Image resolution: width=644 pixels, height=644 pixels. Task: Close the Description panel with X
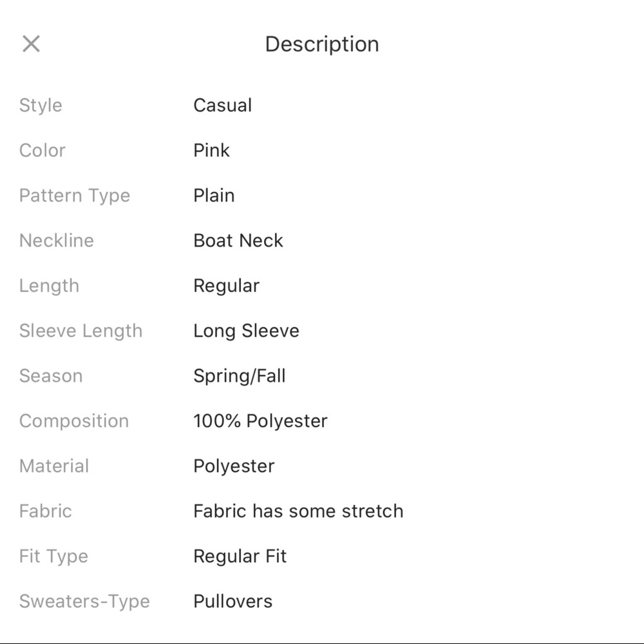point(31,44)
